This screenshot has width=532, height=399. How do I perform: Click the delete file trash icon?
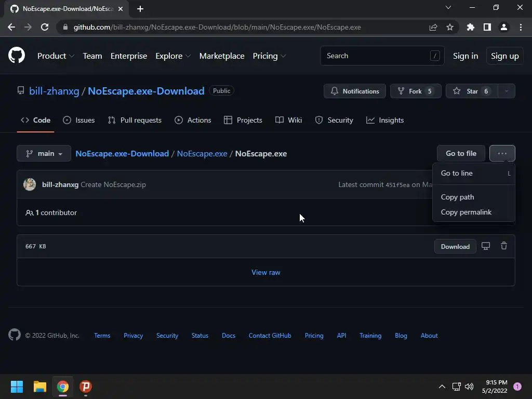(x=504, y=246)
